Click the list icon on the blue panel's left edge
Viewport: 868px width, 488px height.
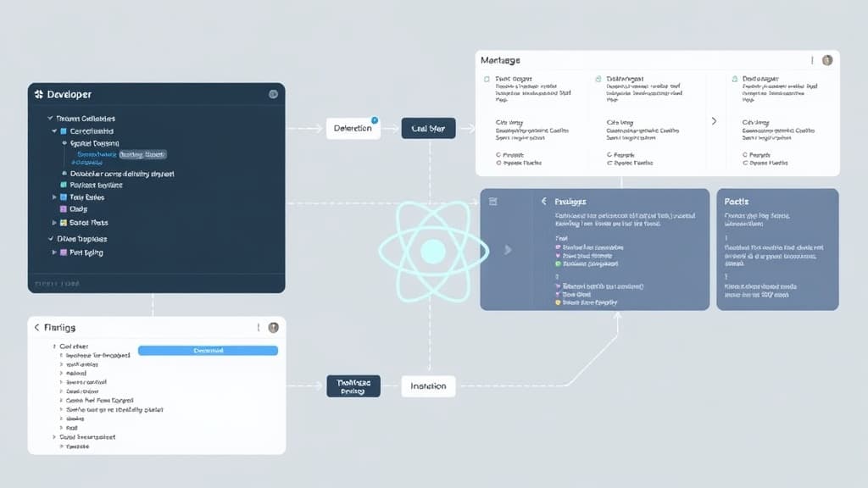pos(493,200)
